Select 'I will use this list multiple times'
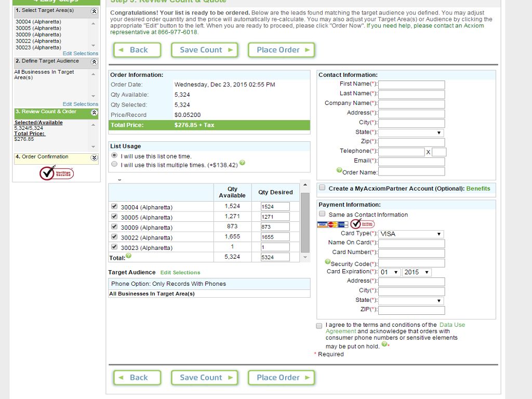Image resolution: width=532 pixels, height=399 pixels. tap(114, 164)
